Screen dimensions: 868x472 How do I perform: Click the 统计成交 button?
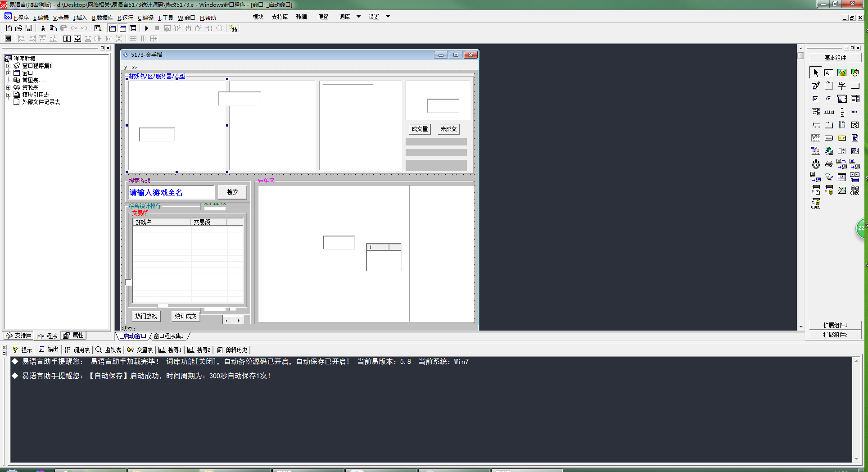tap(185, 316)
